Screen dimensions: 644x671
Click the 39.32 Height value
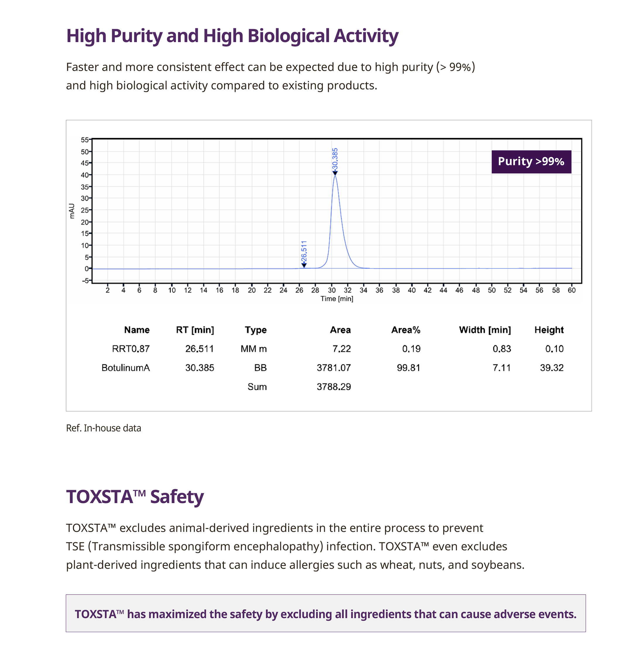click(x=551, y=368)
